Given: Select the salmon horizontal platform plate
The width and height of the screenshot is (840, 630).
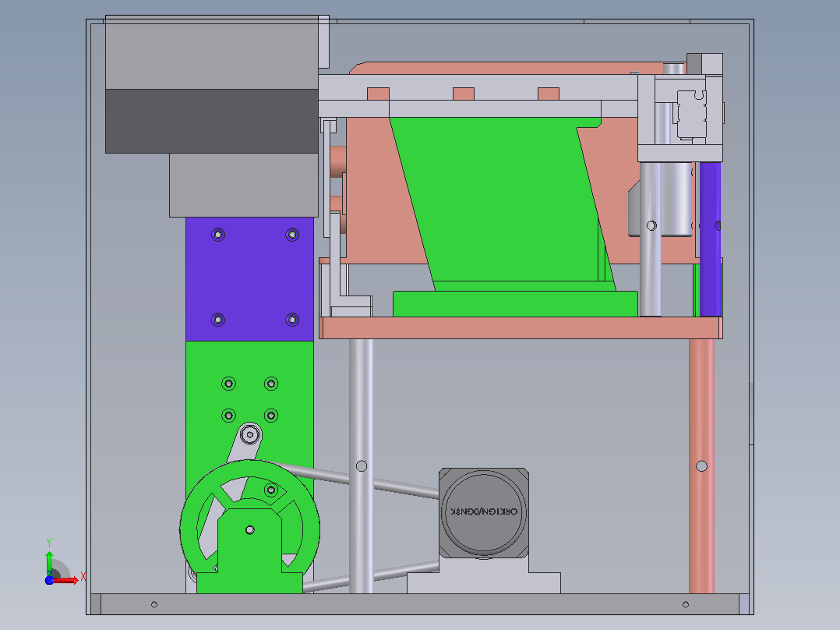Looking at the screenshot, I should point(521,327).
